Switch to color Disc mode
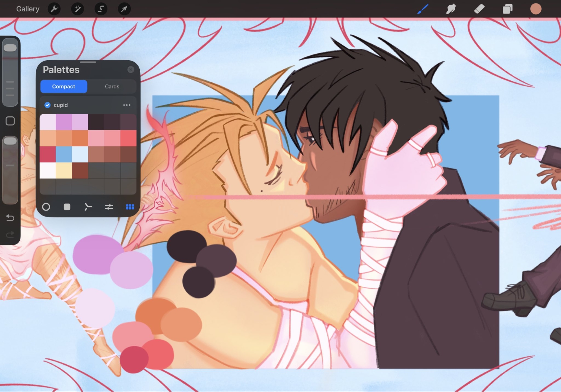 click(46, 207)
